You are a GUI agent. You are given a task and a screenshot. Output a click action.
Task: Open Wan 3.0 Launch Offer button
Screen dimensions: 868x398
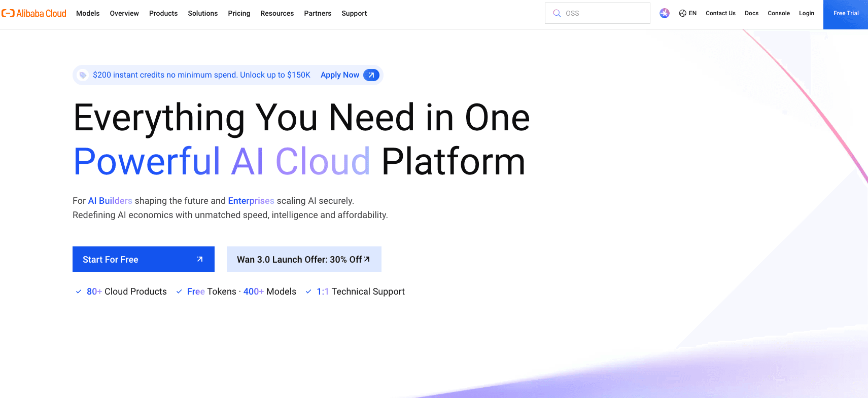coord(304,259)
